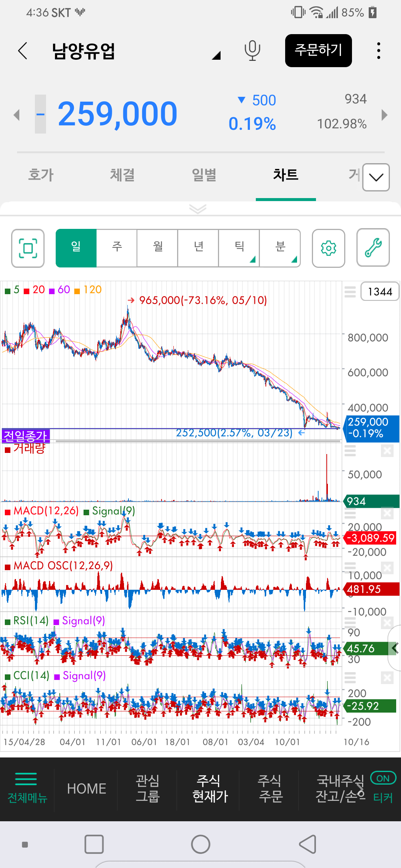This screenshot has height=868, width=401.
Task: Tap Android recent apps square button
Action: click(x=94, y=845)
